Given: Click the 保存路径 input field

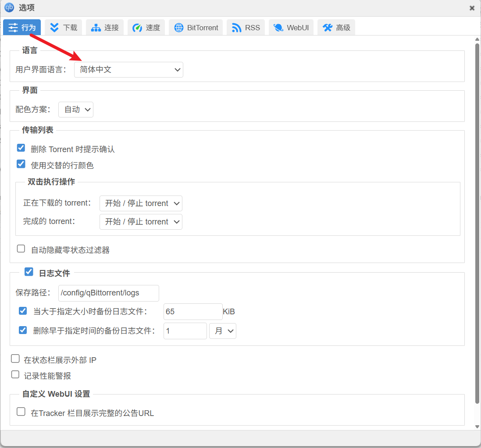Looking at the screenshot, I should [108, 293].
